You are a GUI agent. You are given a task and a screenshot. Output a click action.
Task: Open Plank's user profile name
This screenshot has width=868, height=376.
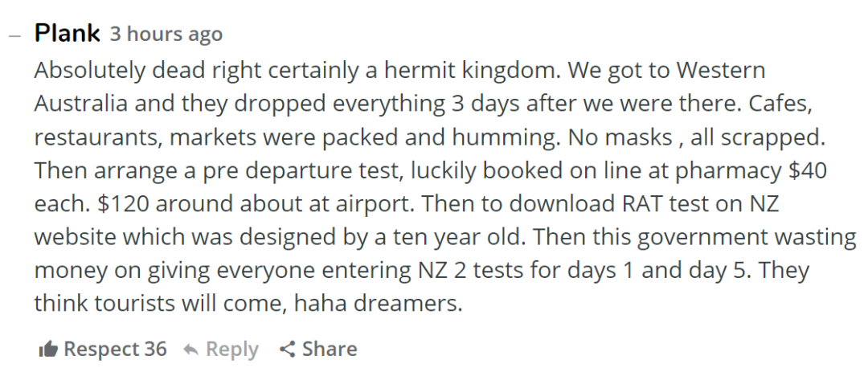point(67,33)
